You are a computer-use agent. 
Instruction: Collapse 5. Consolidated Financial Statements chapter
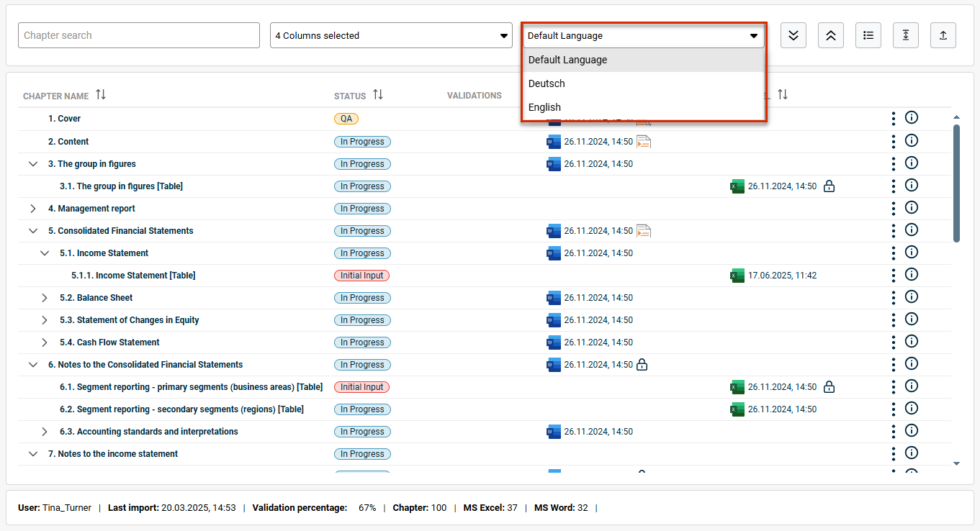point(32,231)
